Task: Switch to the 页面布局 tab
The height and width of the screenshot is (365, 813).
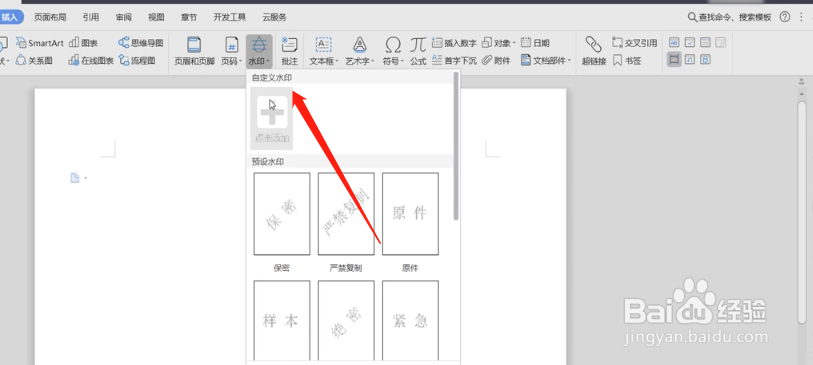Action: [50, 17]
